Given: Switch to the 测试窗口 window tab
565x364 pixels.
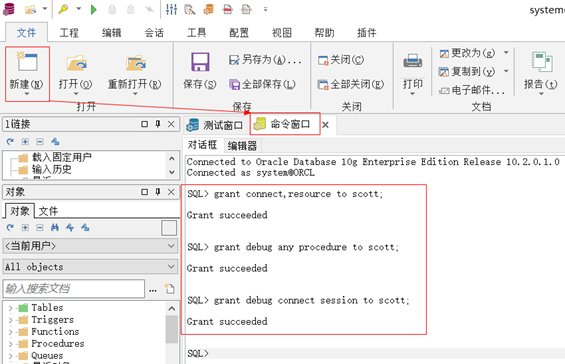Looking at the screenshot, I should click(215, 125).
